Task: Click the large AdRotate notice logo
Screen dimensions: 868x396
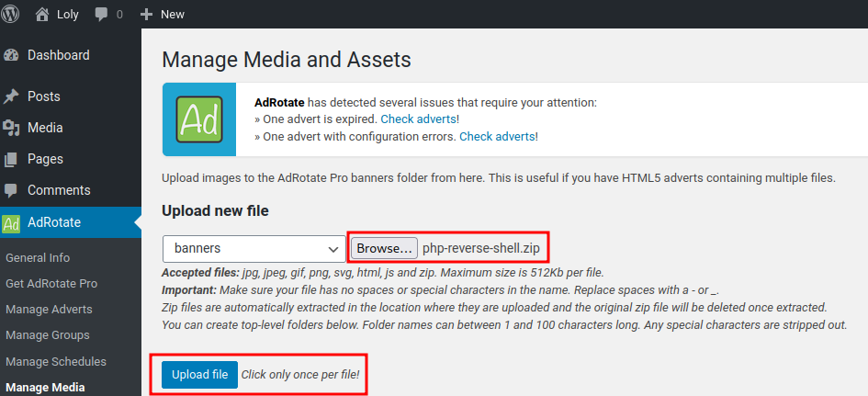Action: coord(199,119)
